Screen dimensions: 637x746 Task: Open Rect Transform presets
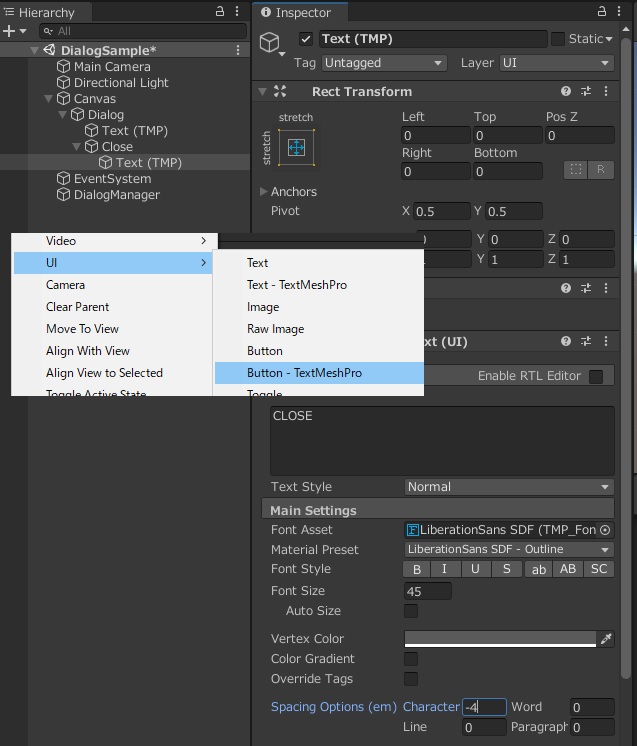586,91
